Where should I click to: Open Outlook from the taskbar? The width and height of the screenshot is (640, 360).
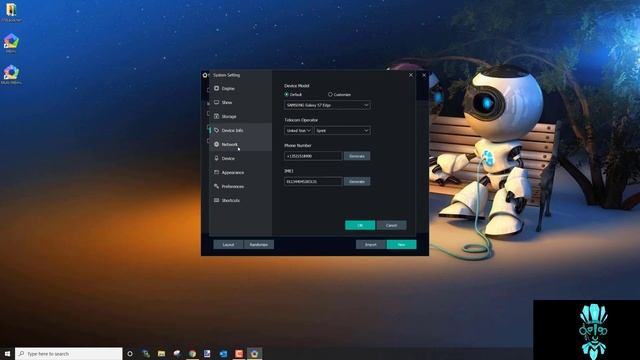[x=223, y=353]
